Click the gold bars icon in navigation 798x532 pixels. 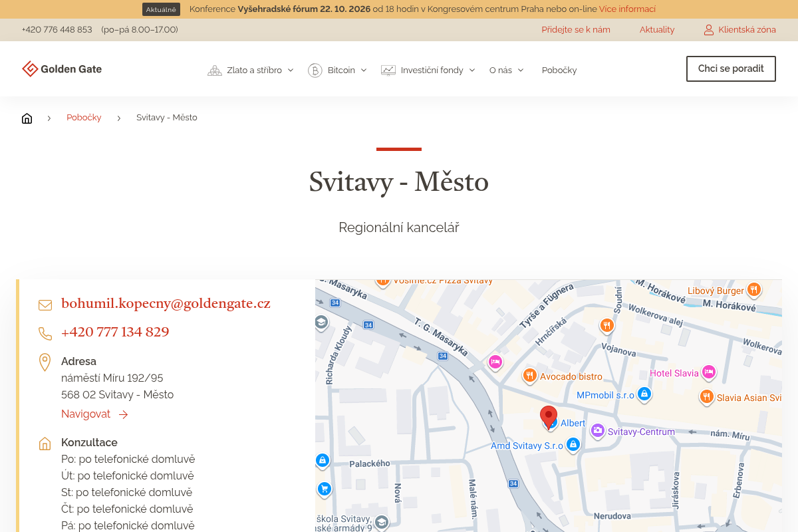click(214, 70)
